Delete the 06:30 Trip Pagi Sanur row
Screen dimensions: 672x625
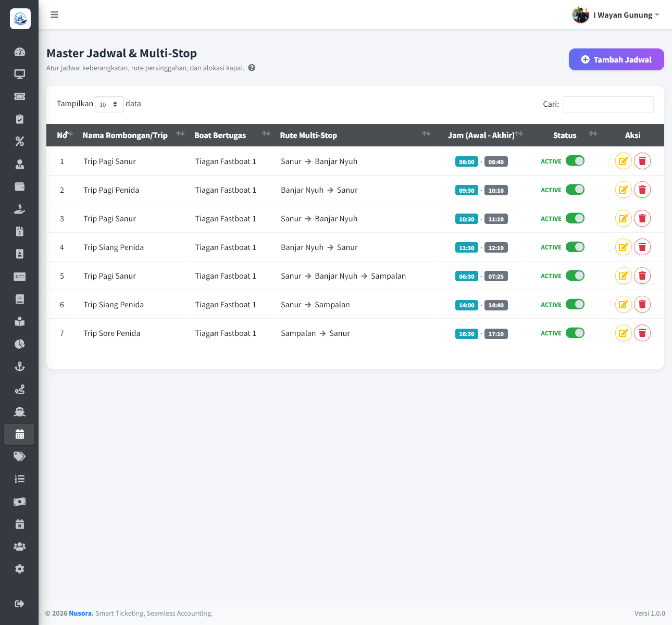(642, 276)
